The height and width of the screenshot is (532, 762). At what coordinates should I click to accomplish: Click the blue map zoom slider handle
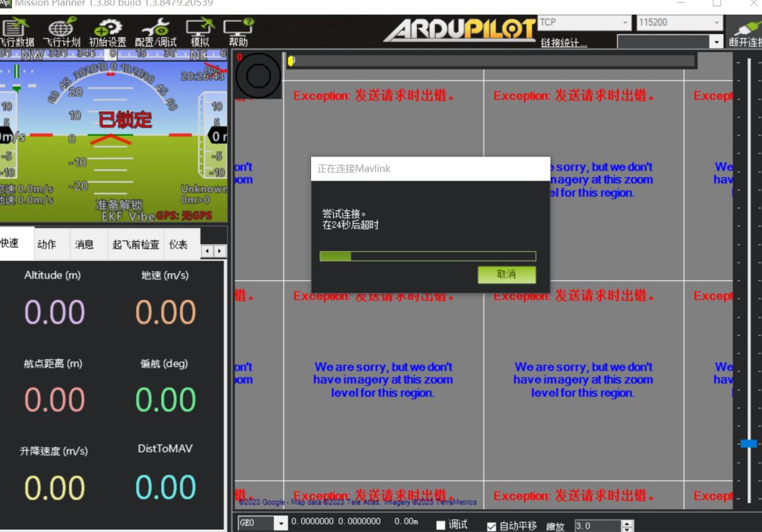point(749,443)
